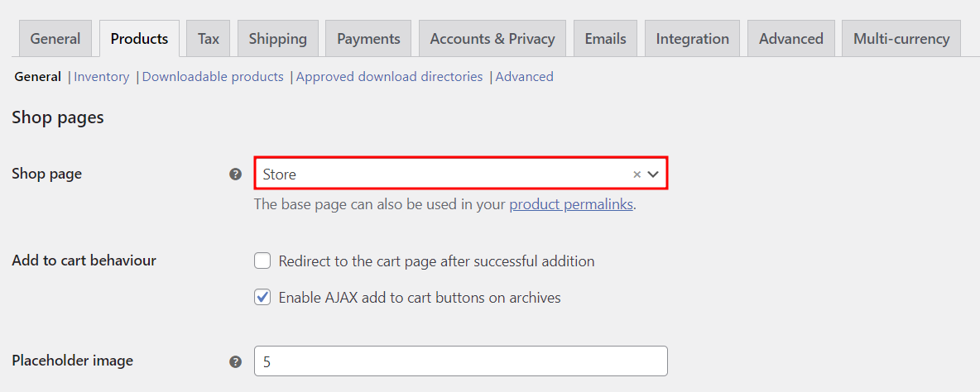The height and width of the screenshot is (392, 980).
Task: Open the Multi-currency tab
Action: tap(901, 39)
